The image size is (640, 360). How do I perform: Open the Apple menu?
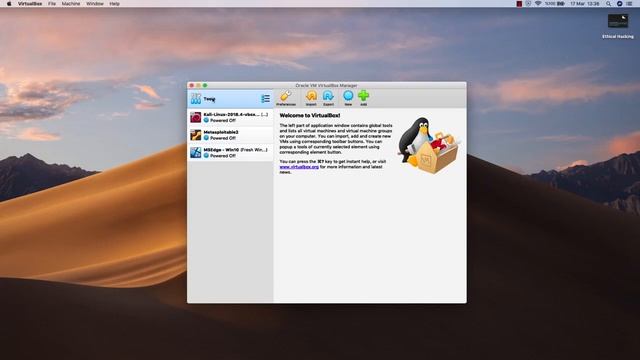click(9, 4)
